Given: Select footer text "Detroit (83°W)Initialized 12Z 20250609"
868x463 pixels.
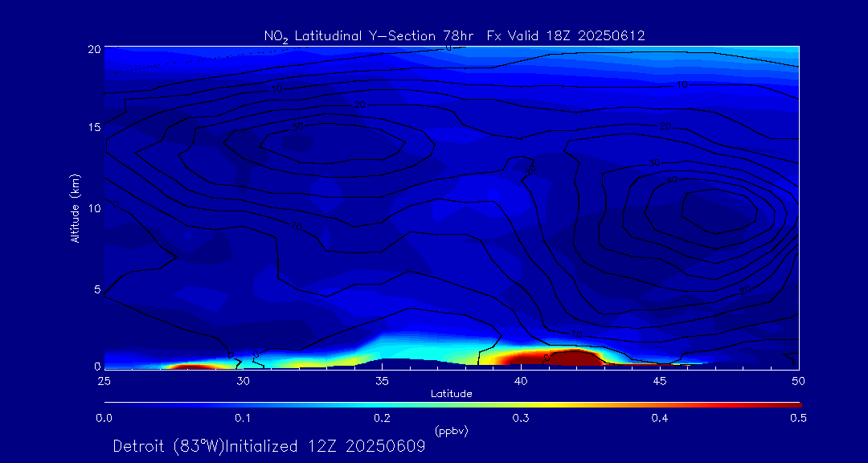Looking at the screenshot, I should 269,446.
